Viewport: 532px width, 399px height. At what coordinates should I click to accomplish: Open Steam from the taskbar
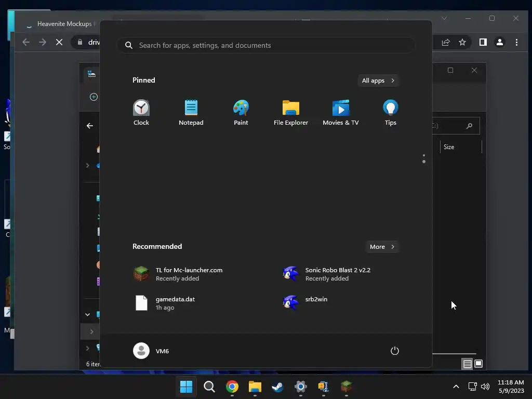277,387
